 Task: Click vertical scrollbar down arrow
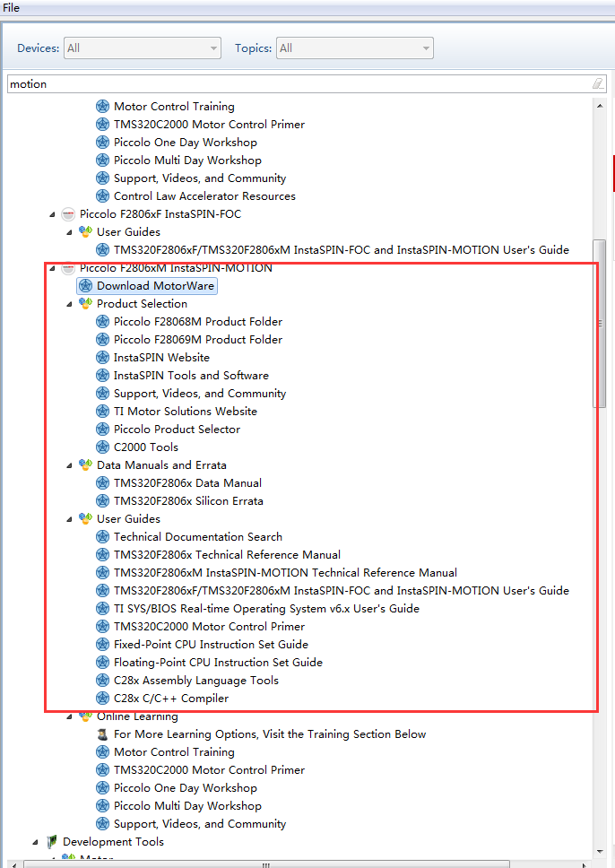point(600,851)
